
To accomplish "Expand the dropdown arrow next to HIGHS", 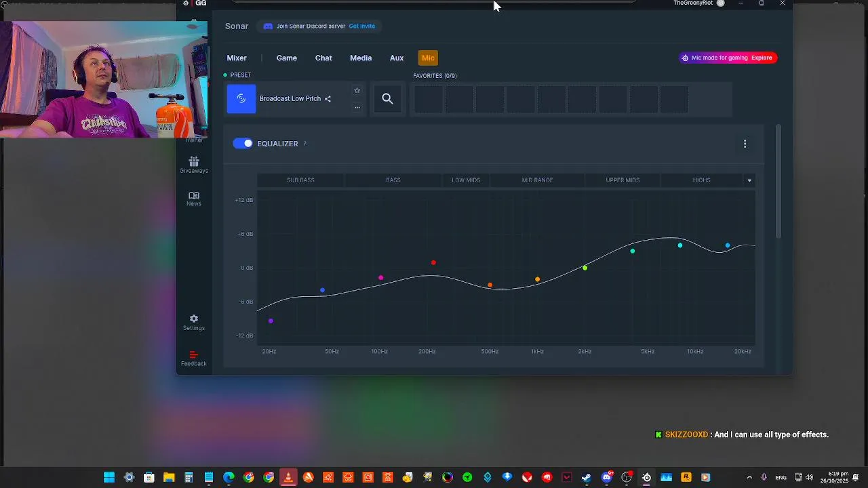I will [749, 180].
